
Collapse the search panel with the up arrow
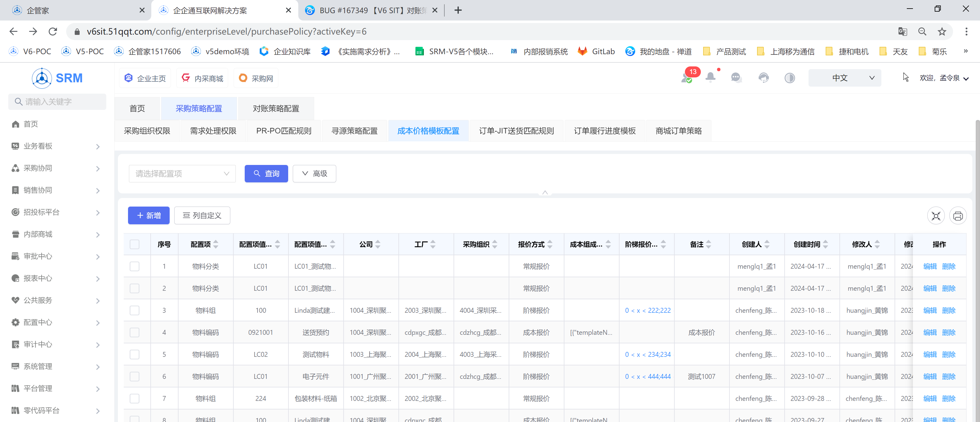click(x=545, y=192)
